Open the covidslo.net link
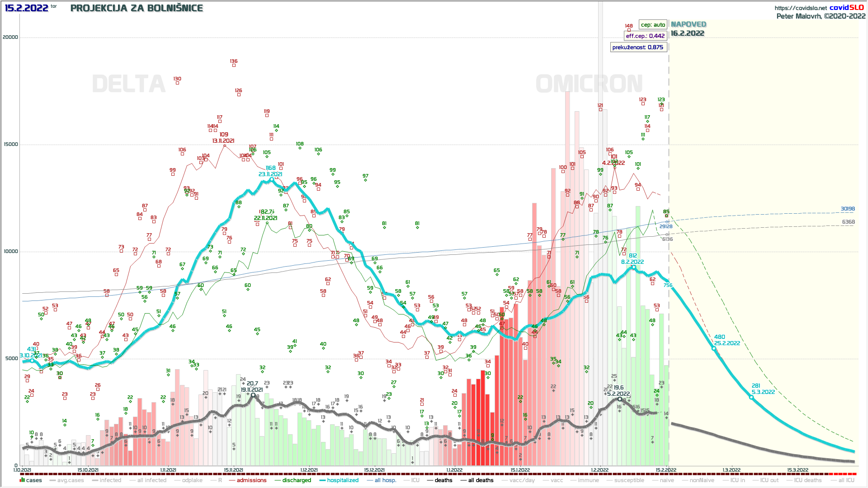 coord(800,8)
